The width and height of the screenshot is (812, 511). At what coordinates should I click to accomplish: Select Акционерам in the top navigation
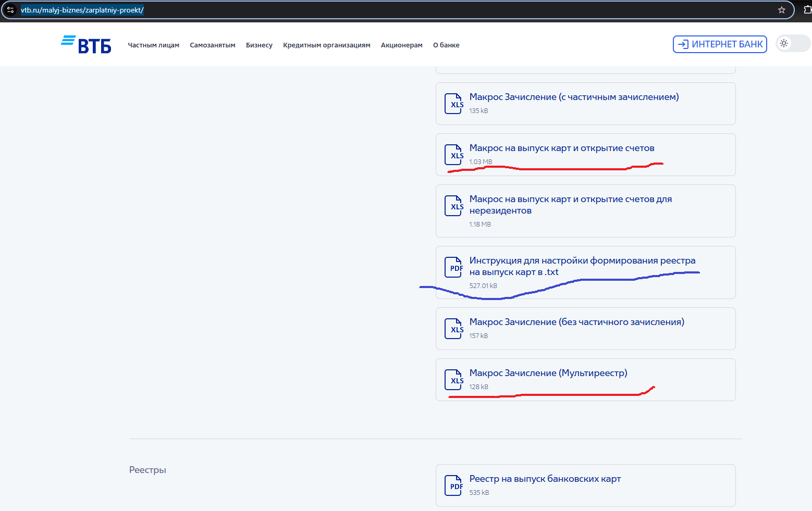pos(401,45)
